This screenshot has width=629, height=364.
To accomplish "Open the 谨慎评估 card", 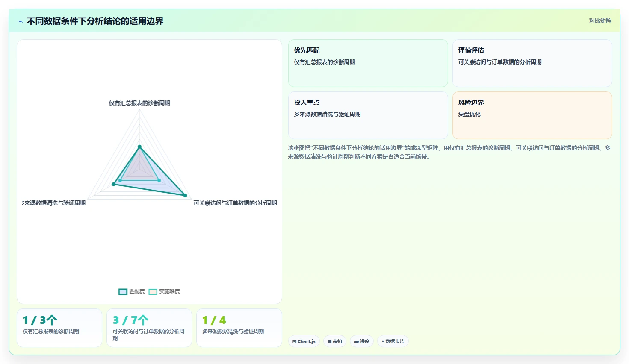I will (x=532, y=63).
